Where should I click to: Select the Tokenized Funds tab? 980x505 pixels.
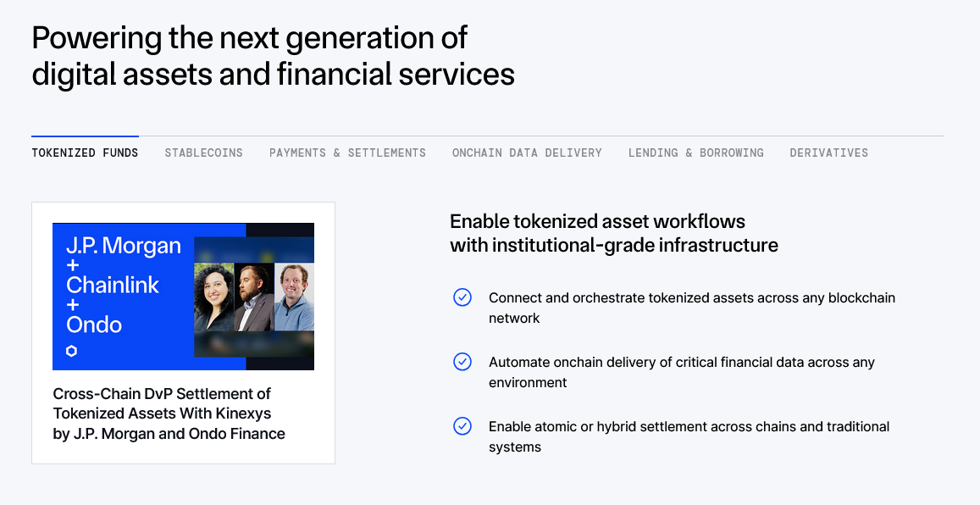tap(85, 153)
